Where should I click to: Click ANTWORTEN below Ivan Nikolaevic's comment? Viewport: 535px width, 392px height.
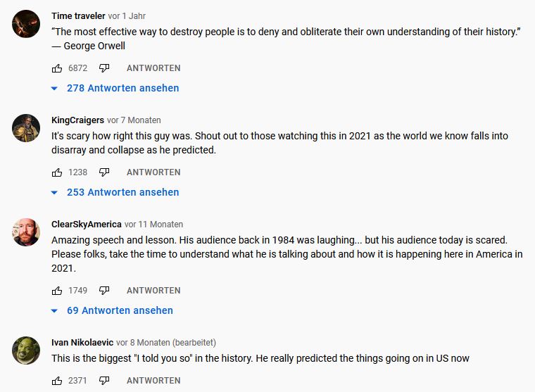coord(153,381)
